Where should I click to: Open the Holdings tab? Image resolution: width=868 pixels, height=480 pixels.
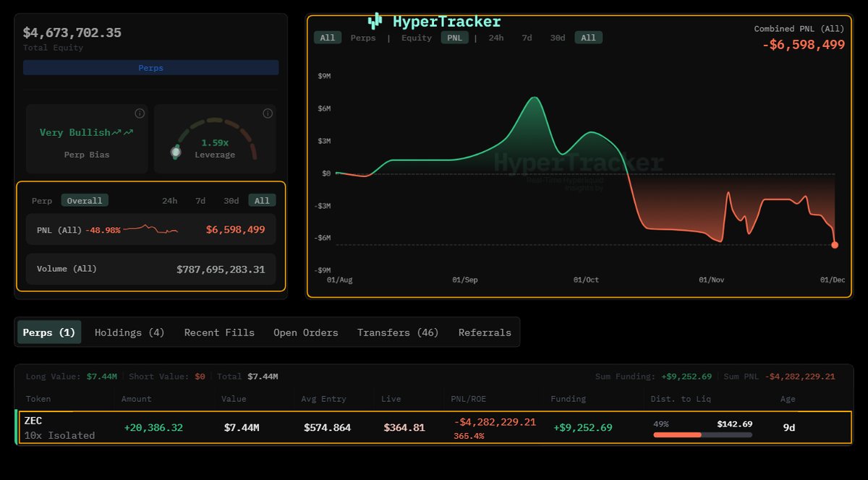coord(129,333)
